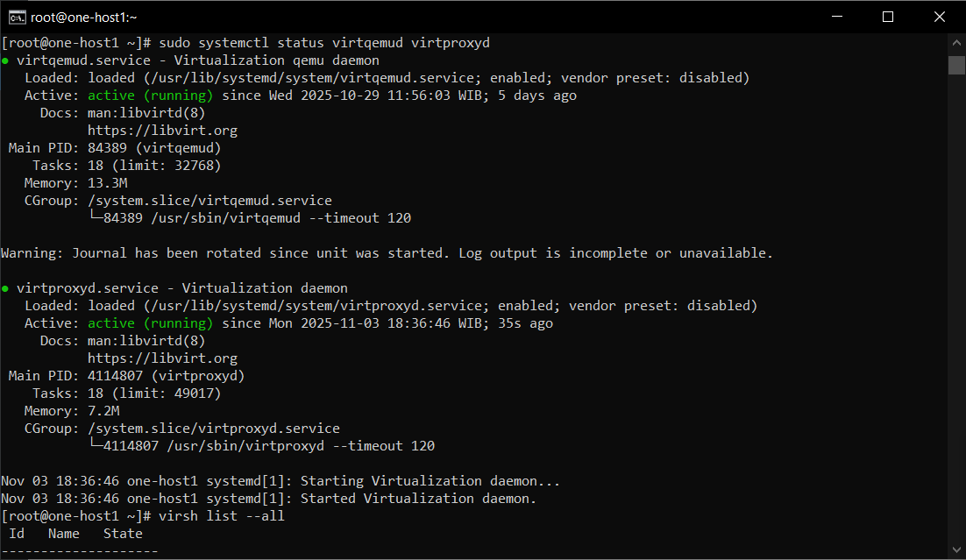
Task: Click the virtproxyd "active (running)" status text
Action: 150,323
